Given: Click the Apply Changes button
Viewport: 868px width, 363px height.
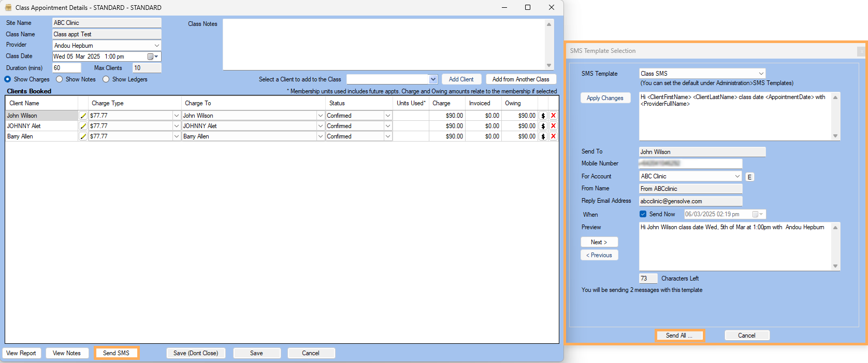Looking at the screenshot, I should click(x=605, y=98).
